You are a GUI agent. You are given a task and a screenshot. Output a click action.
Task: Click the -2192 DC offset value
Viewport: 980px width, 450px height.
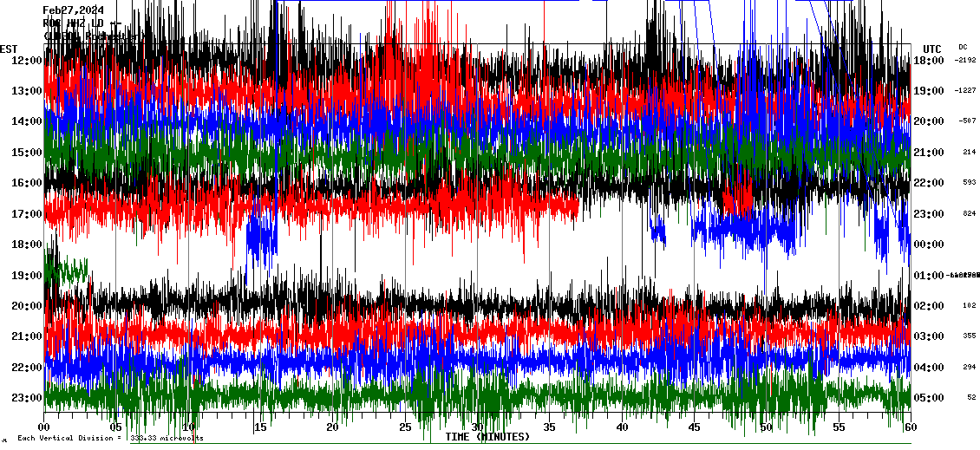965,61
